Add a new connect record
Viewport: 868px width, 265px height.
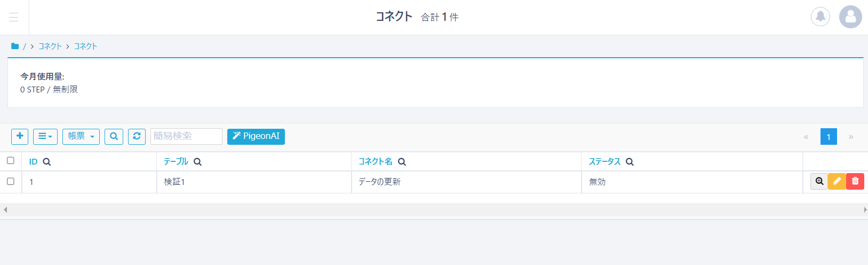20,136
